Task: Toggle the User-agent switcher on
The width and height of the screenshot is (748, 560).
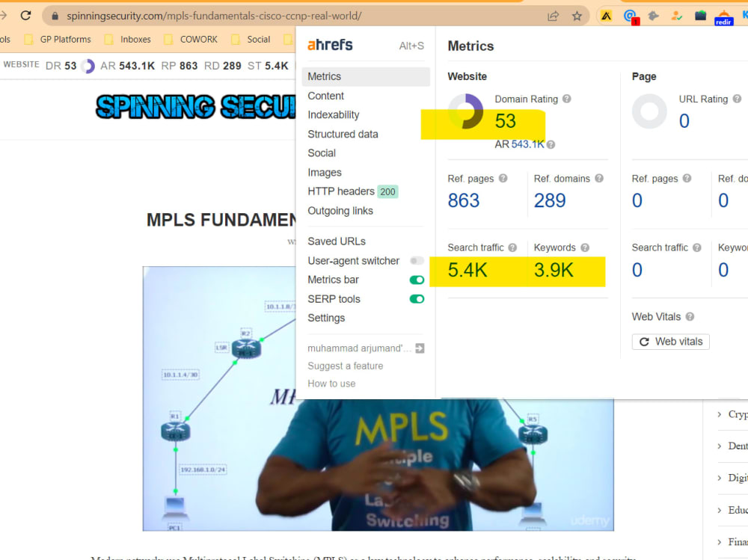Action: [417, 260]
